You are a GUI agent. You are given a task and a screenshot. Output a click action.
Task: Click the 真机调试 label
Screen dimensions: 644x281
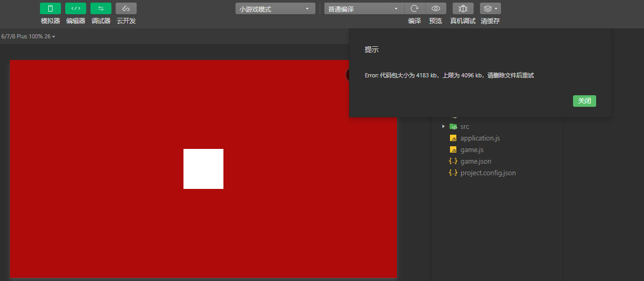coord(463,21)
